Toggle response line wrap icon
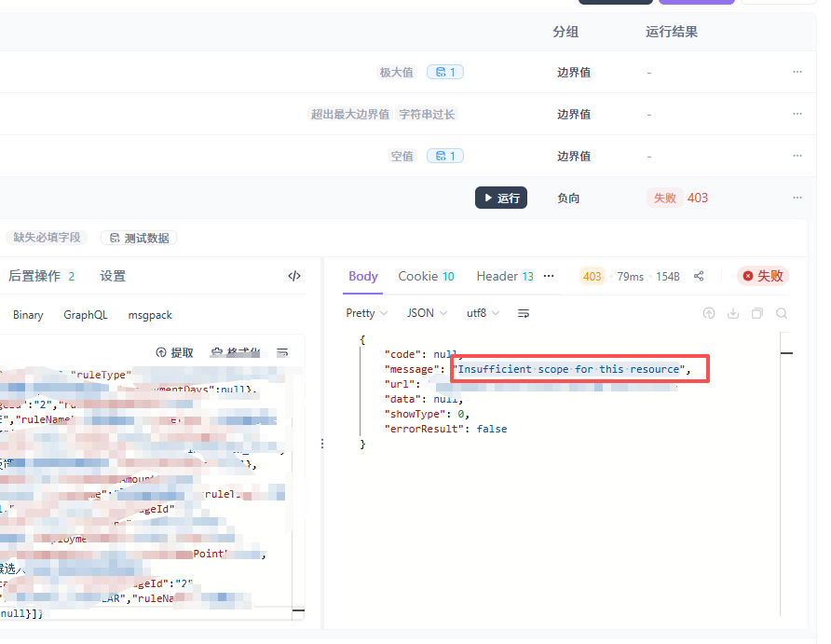 click(x=523, y=313)
